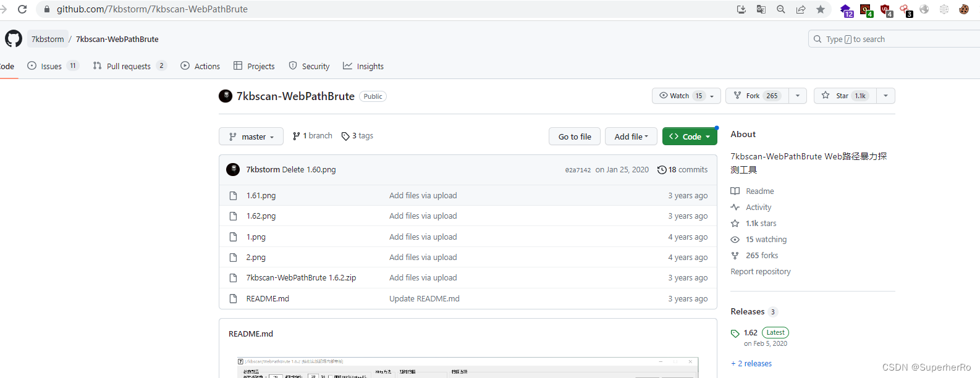Expand the arrow next to Fork button
Image resolution: width=980 pixels, height=378 pixels.
click(798, 96)
